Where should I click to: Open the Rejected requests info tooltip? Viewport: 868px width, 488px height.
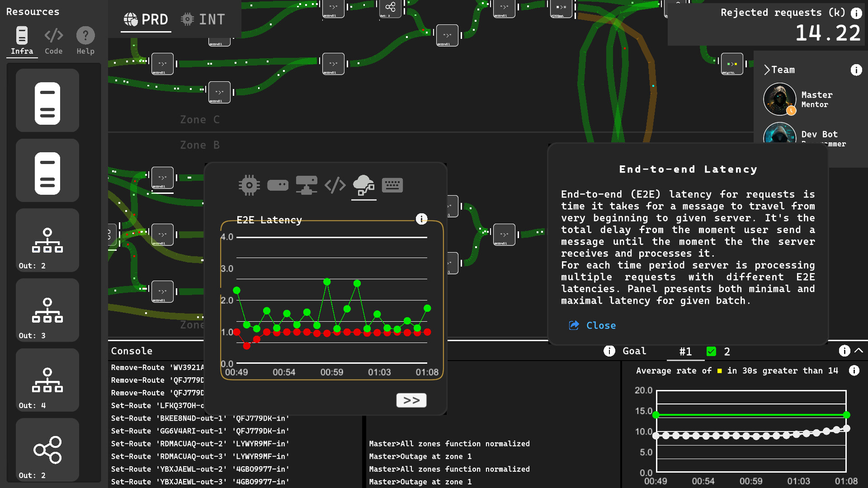coord(857,13)
